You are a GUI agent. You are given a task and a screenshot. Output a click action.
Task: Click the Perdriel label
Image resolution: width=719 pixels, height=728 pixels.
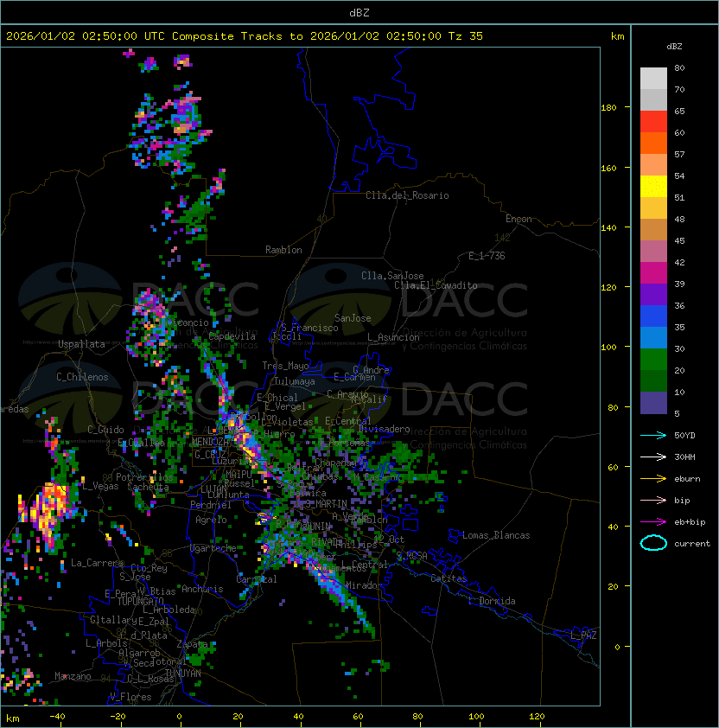211,504
